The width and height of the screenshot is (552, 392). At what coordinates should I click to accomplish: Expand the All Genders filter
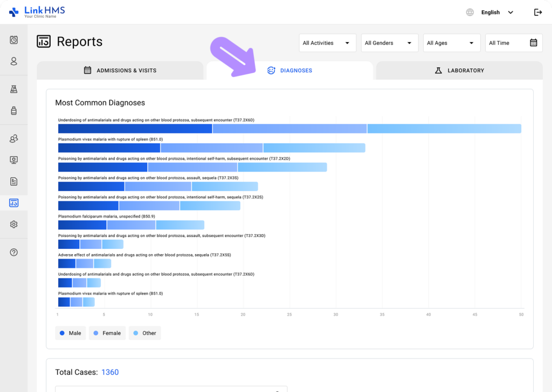[x=389, y=43]
